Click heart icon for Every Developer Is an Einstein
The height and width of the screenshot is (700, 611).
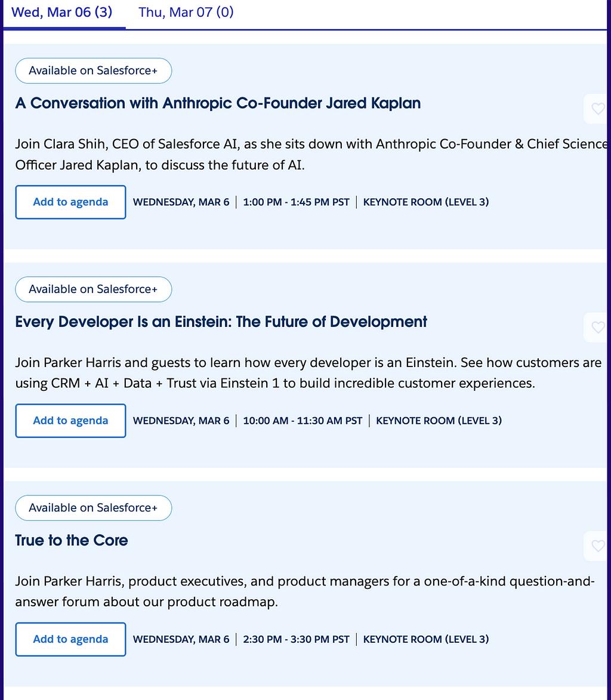click(597, 327)
